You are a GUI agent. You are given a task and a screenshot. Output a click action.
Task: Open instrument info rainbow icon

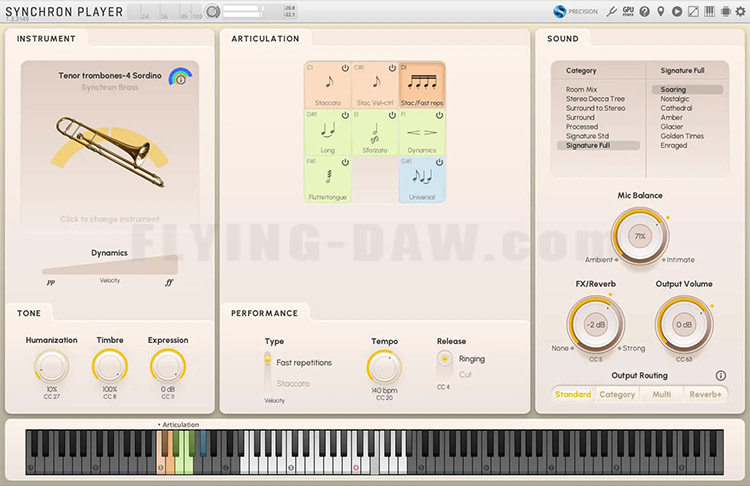click(x=180, y=77)
